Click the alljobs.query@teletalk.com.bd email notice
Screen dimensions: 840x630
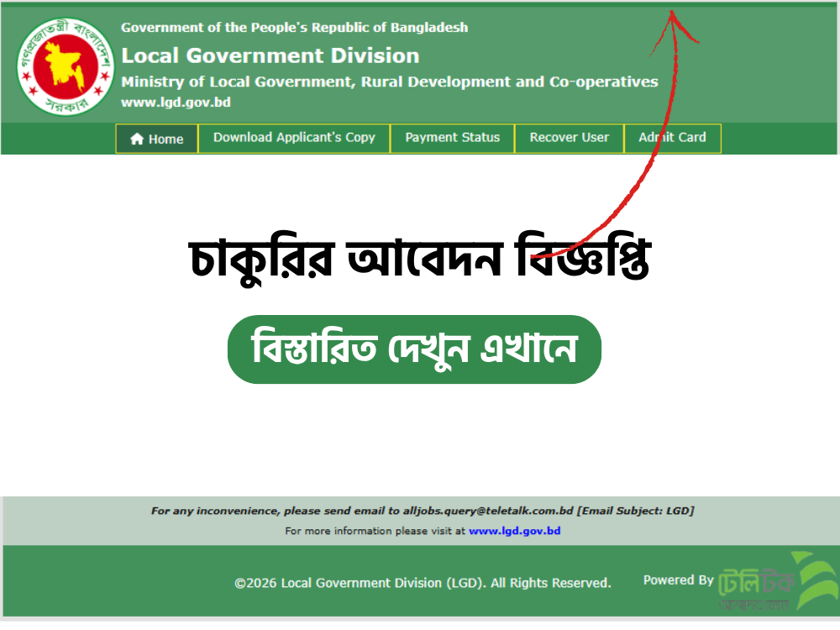click(423, 511)
